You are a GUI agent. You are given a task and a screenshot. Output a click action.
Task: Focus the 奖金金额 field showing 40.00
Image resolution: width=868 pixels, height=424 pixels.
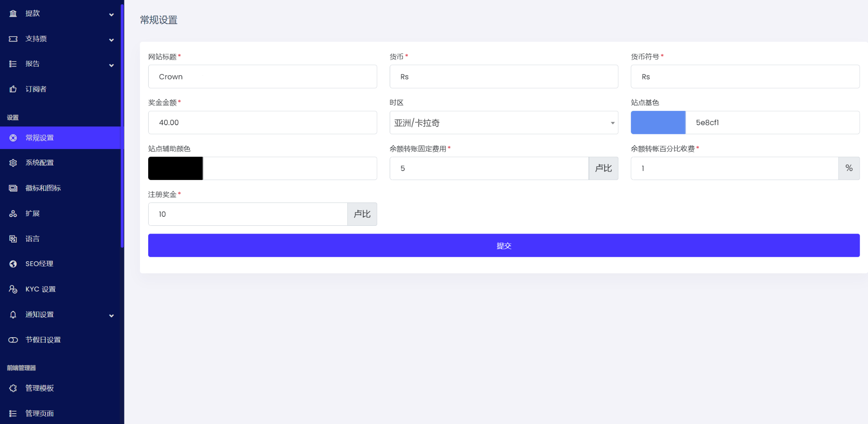click(263, 123)
